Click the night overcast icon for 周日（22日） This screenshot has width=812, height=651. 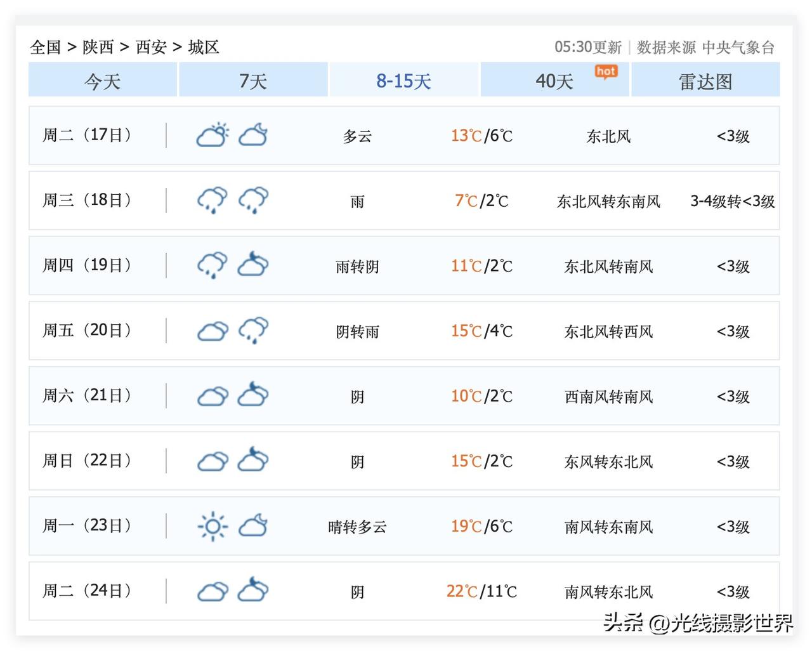[253, 460]
